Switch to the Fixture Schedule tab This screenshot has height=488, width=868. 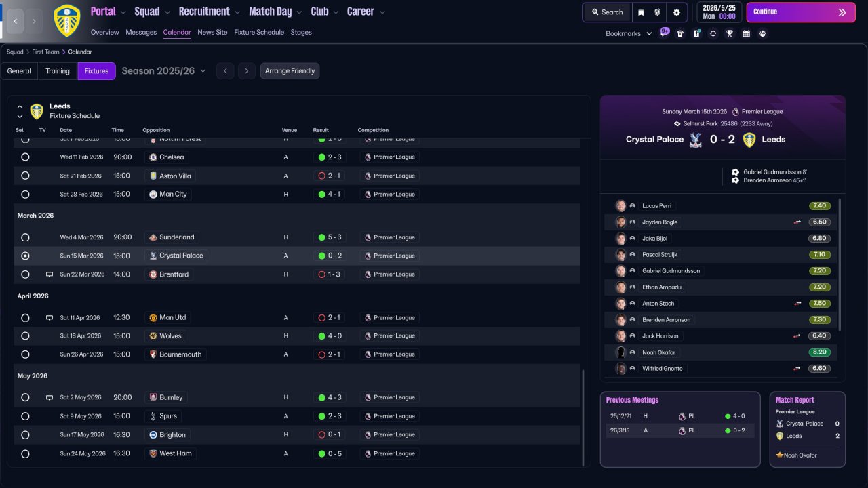(259, 32)
